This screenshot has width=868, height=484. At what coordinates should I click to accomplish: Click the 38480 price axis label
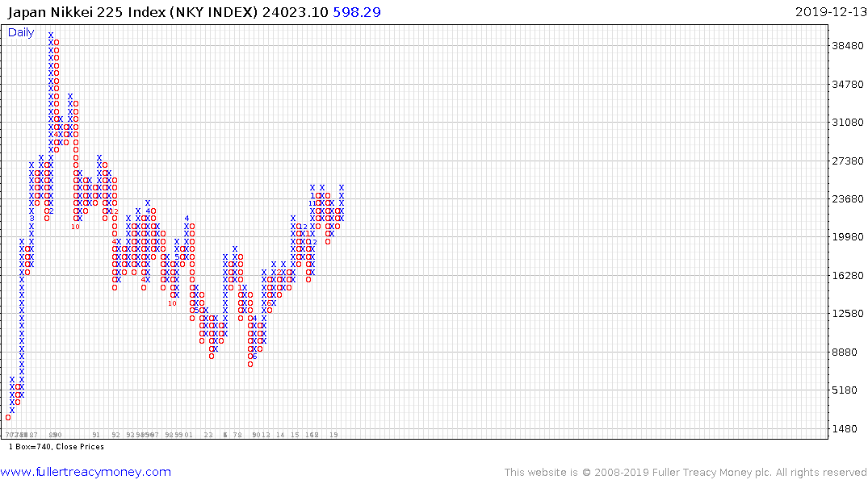coord(848,46)
